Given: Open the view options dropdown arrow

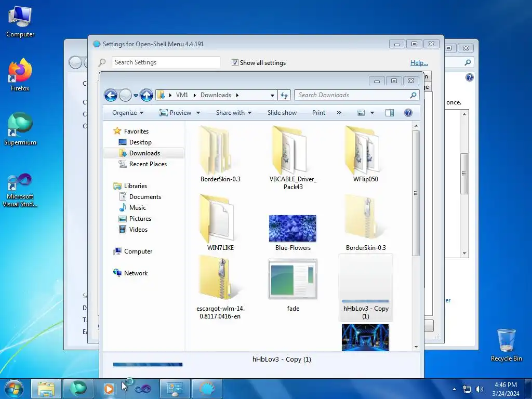Looking at the screenshot, I should click(372, 113).
